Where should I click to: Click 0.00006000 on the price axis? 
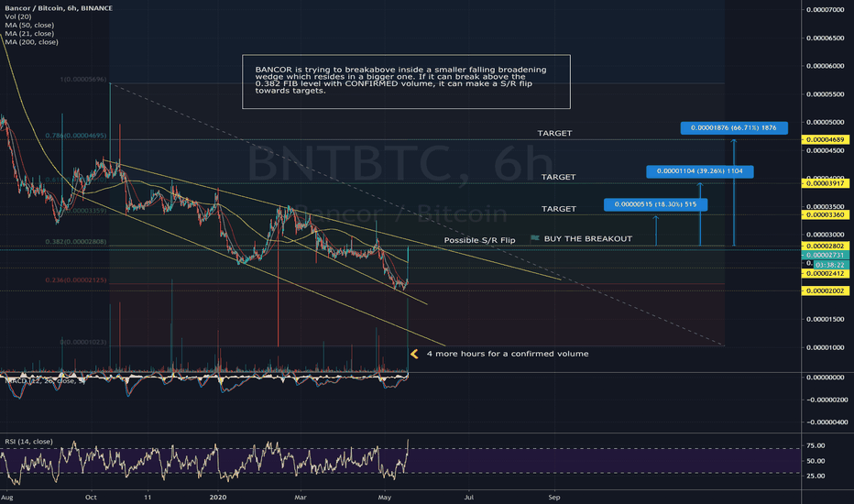(825, 66)
